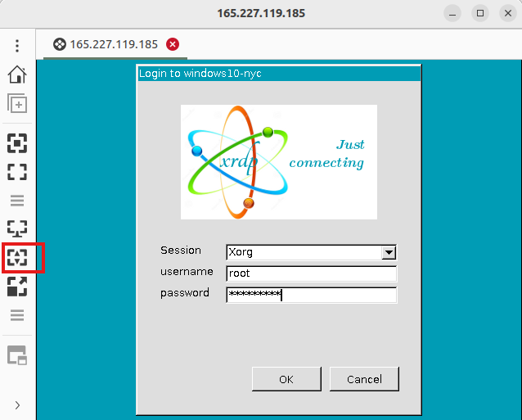Open scaling options menu below scaled mode
Image resolution: width=522 pixels, height=420 pixels.
click(x=17, y=315)
